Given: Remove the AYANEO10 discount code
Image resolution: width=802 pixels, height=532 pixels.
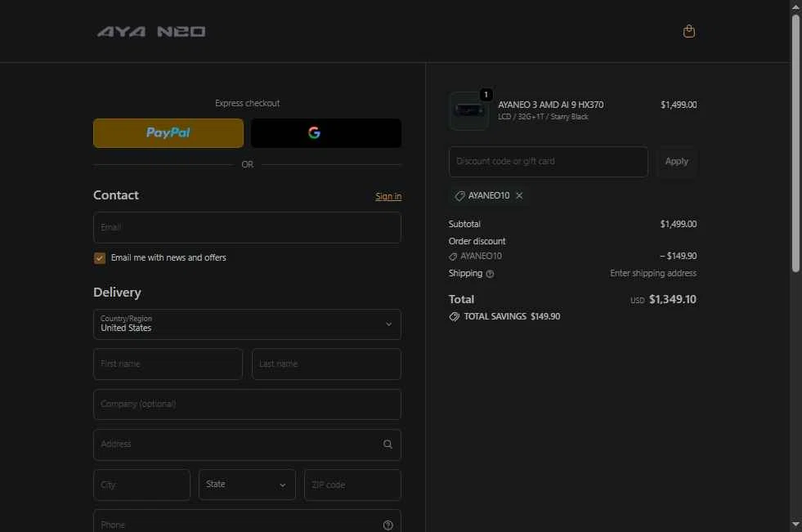Looking at the screenshot, I should 519,196.
